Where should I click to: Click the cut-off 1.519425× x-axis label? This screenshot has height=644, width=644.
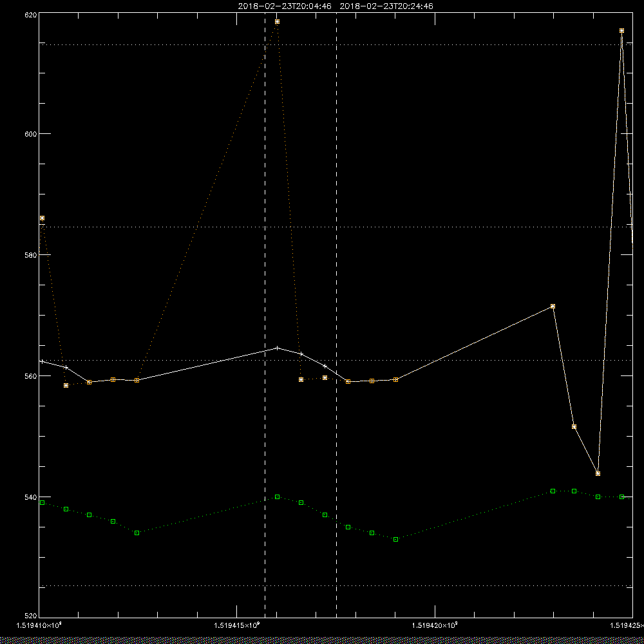coord(627,625)
